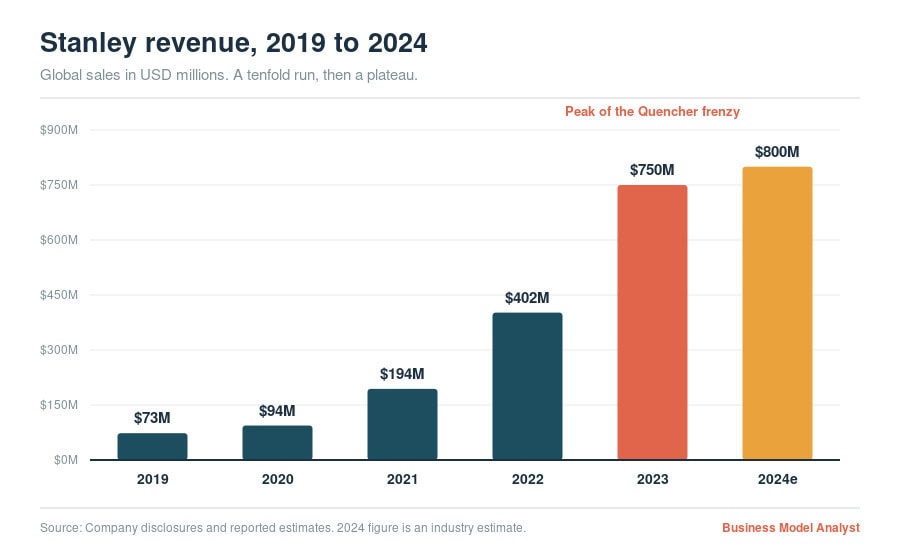Click the '$750M' y-axis tick label
The image size is (900, 560).
coord(59,185)
